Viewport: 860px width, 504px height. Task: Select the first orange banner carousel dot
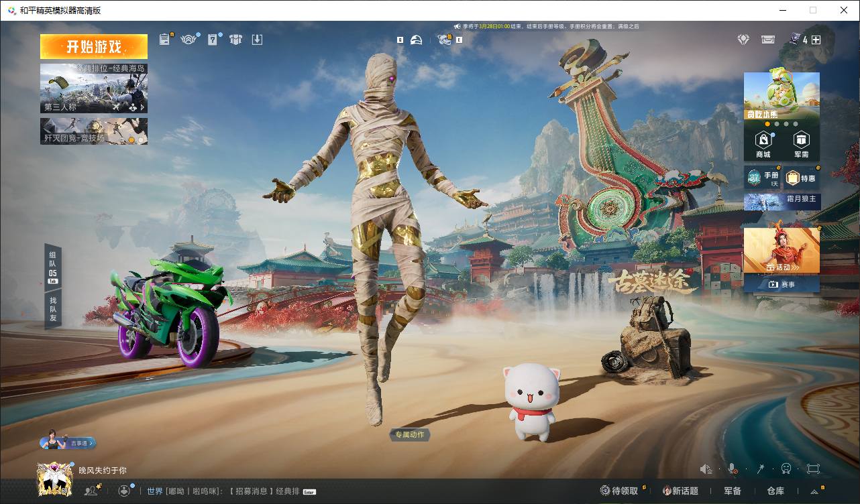click(x=767, y=124)
